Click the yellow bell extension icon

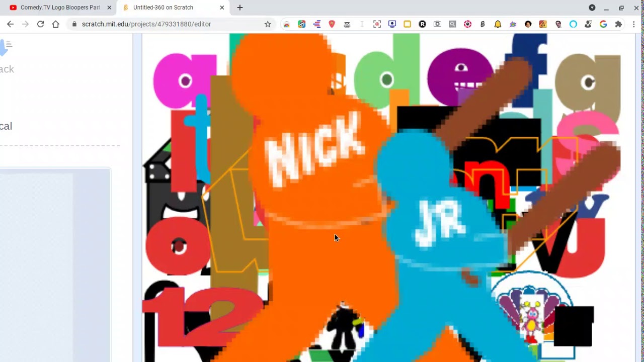click(x=498, y=24)
